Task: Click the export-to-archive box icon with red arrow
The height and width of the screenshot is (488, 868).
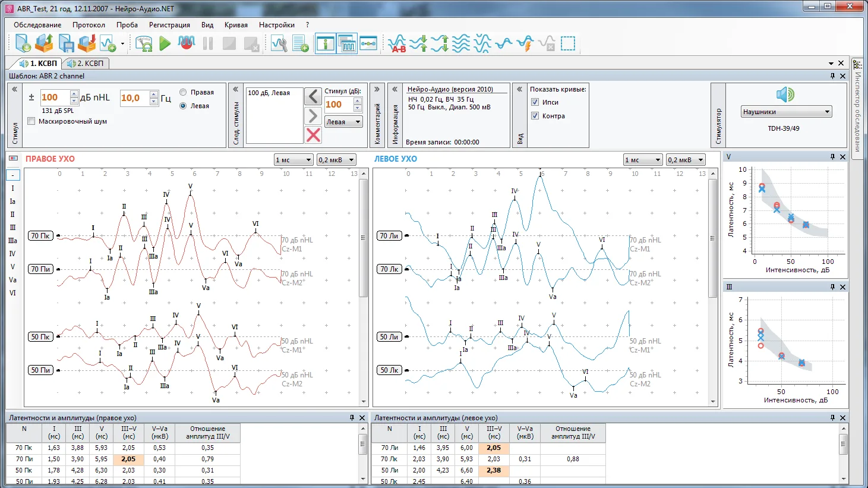Action: click(87, 43)
